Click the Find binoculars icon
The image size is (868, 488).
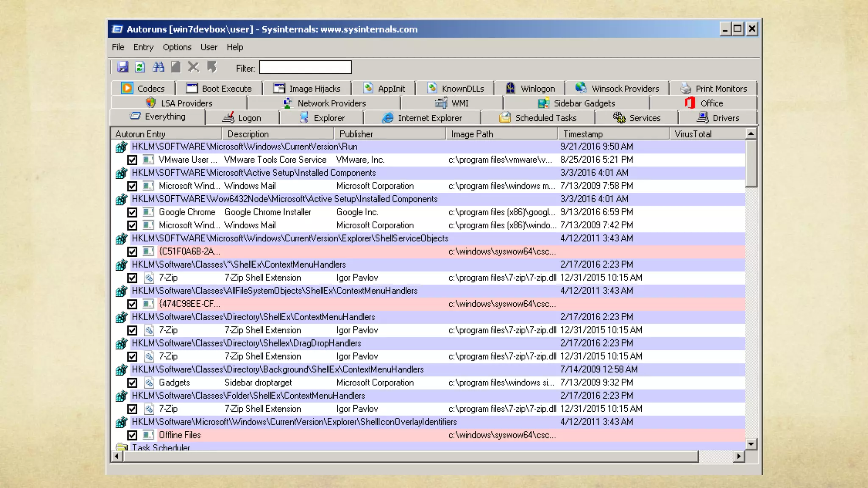pos(159,67)
